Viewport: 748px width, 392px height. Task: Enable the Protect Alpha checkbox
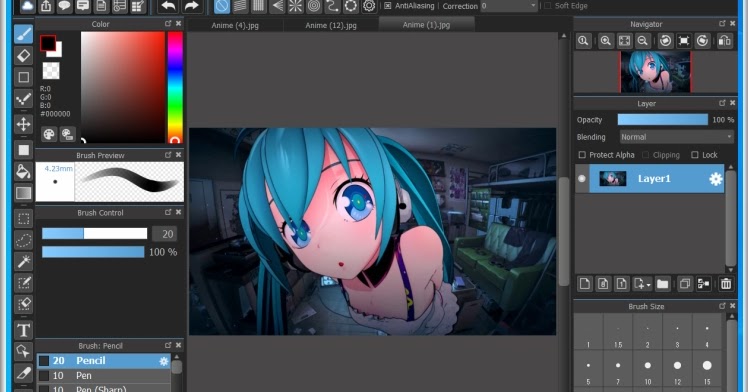[x=582, y=155]
